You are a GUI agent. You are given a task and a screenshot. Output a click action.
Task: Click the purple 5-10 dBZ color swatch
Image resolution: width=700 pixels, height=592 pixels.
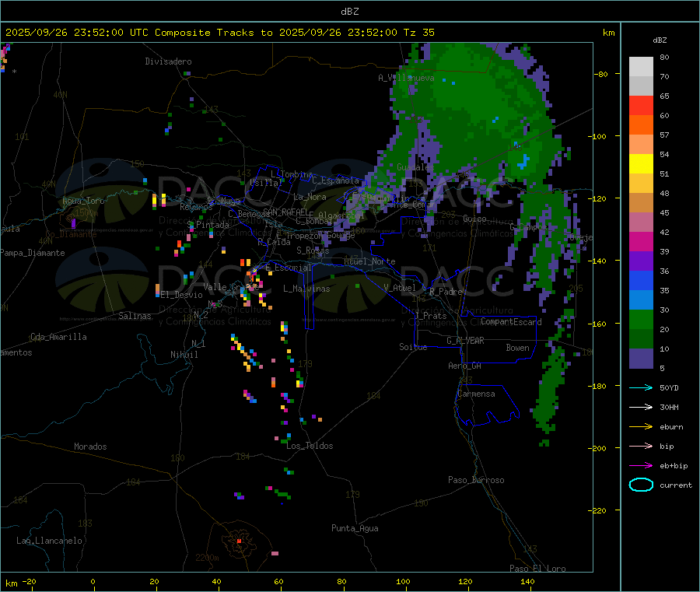[641, 359]
